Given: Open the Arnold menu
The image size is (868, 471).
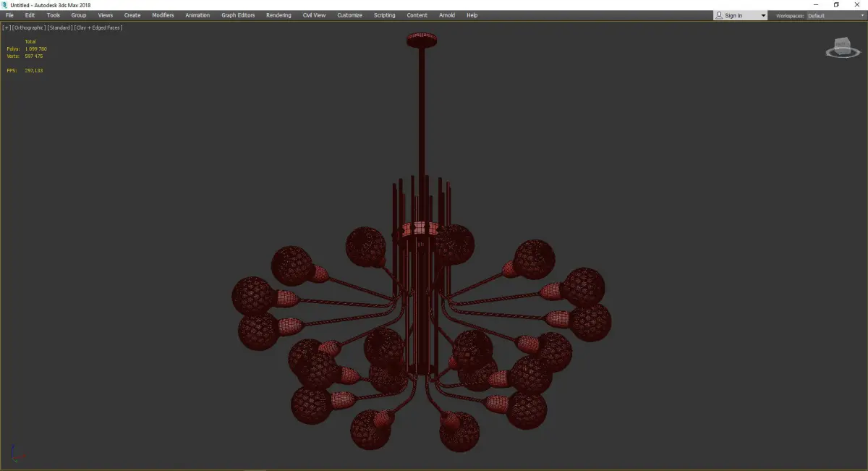Looking at the screenshot, I should [x=447, y=15].
